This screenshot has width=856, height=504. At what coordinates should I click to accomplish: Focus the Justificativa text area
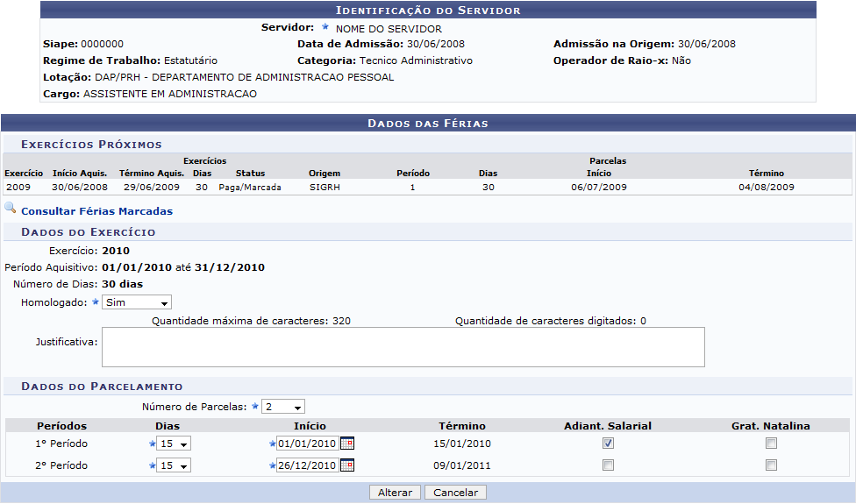coord(403,347)
